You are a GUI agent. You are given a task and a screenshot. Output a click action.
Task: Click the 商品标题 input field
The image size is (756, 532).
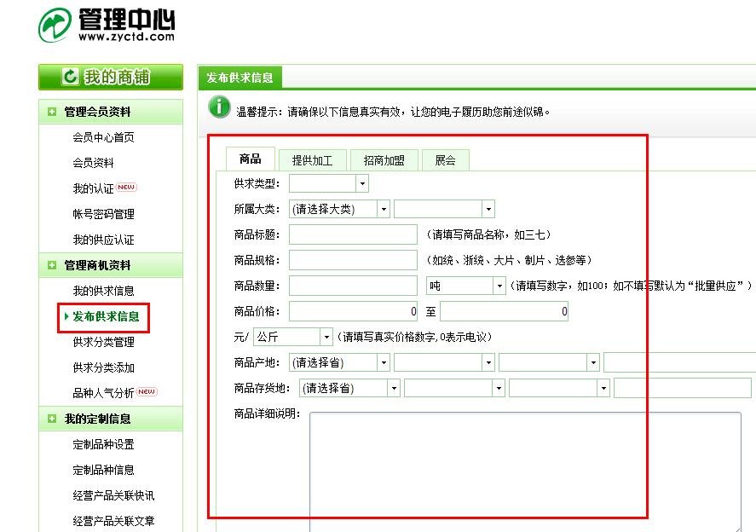coord(352,234)
